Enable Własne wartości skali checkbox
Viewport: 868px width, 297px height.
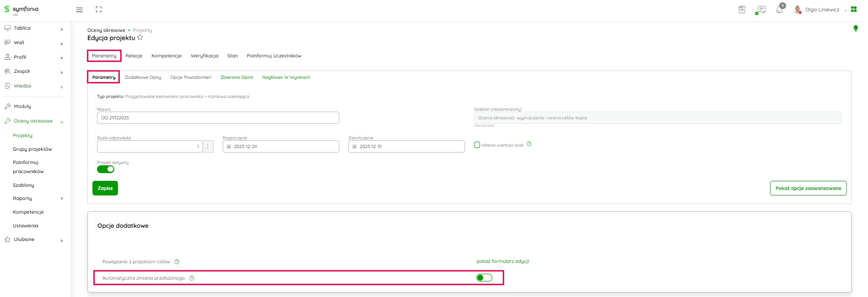pos(477,145)
